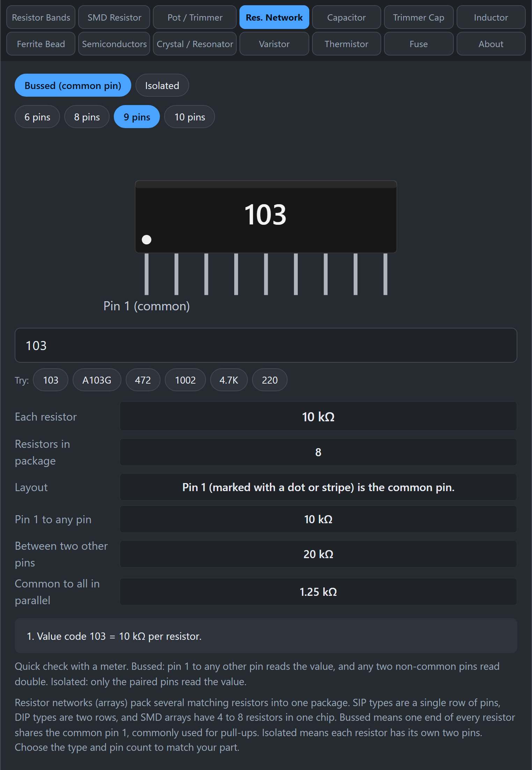532x770 pixels.
Task: Click the Pin 1 (common) label
Action: [147, 306]
